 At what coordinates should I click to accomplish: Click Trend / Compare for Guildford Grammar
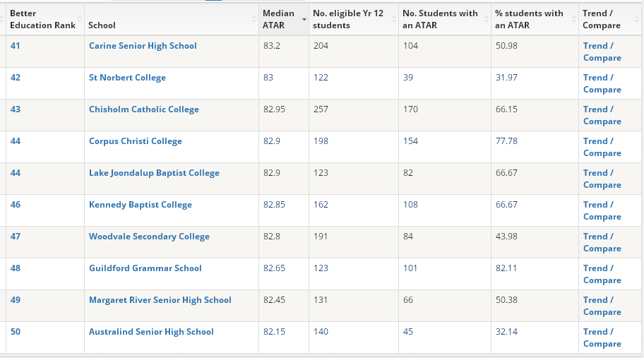pos(602,274)
